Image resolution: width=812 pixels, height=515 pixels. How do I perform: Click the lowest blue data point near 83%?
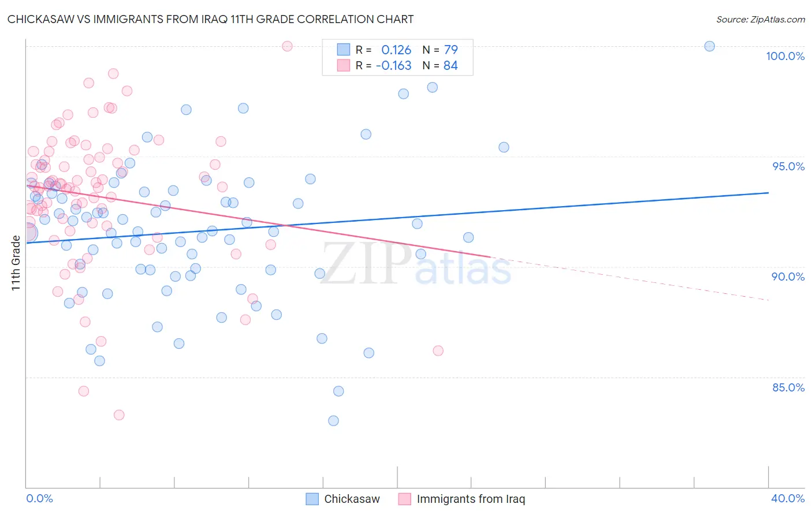click(x=333, y=421)
